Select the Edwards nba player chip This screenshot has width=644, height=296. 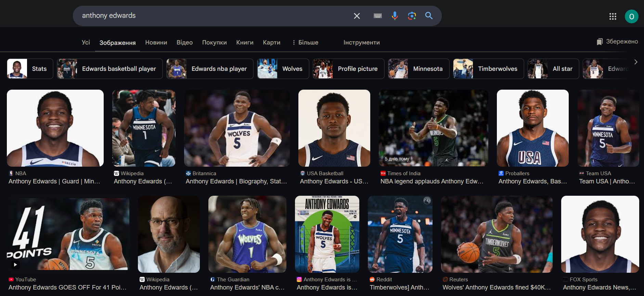[x=210, y=69]
